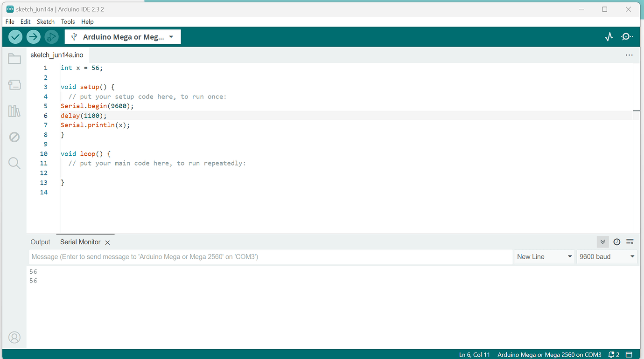Open the board selector dropdown
Screen dimensions: 644x359
click(122, 36)
